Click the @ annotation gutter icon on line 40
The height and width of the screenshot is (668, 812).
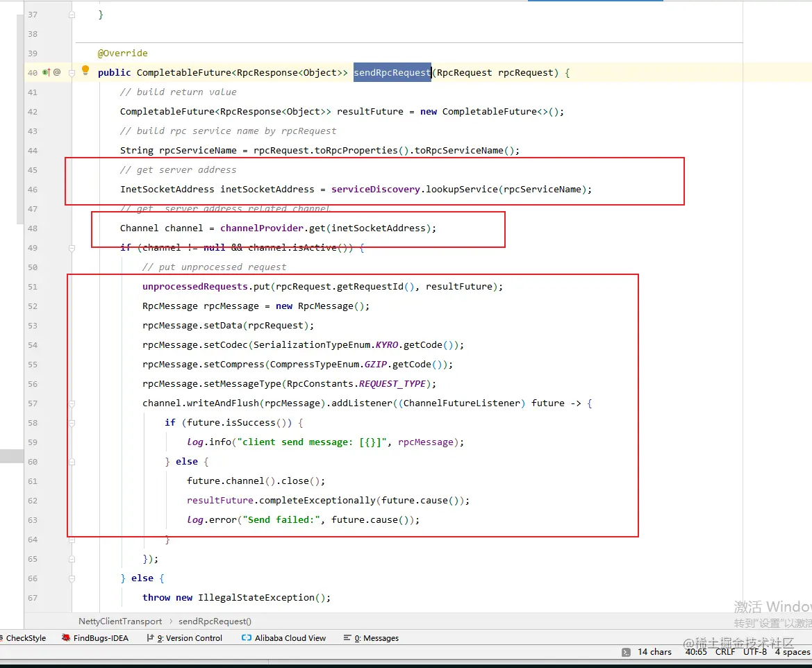point(57,72)
